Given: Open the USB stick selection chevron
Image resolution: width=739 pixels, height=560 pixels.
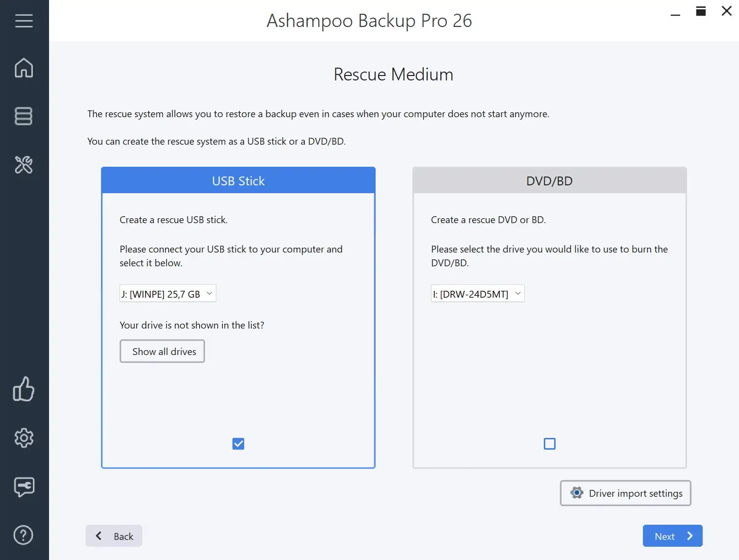Looking at the screenshot, I should click(209, 293).
